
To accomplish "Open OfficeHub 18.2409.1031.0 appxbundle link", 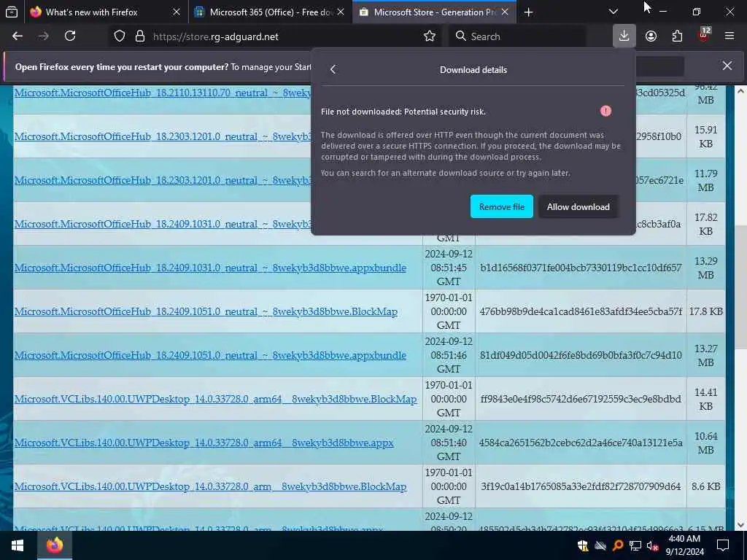I will [x=210, y=268].
